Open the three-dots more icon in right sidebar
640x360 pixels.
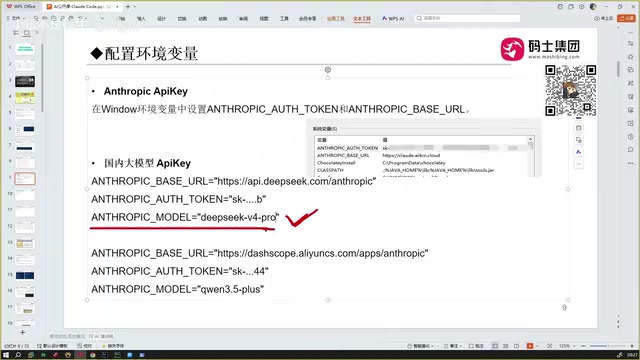click(631, 163)
